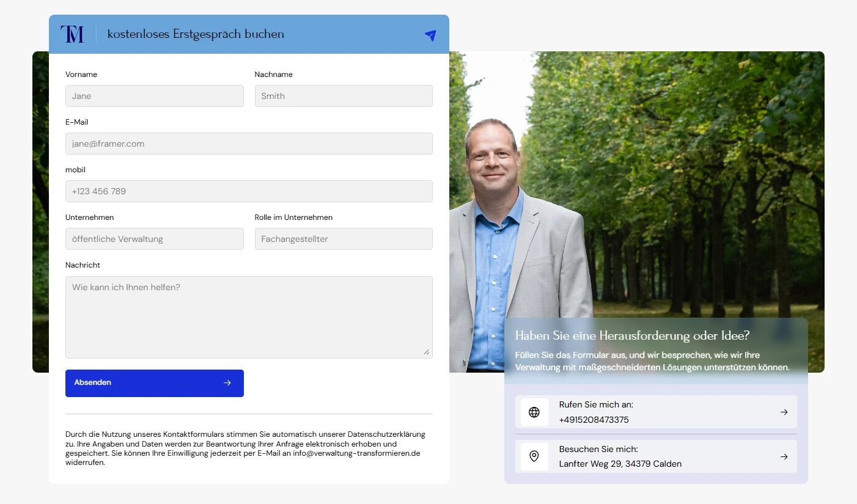
Task: Click the 'Nachricht' field label
Action: pos(83,265)
